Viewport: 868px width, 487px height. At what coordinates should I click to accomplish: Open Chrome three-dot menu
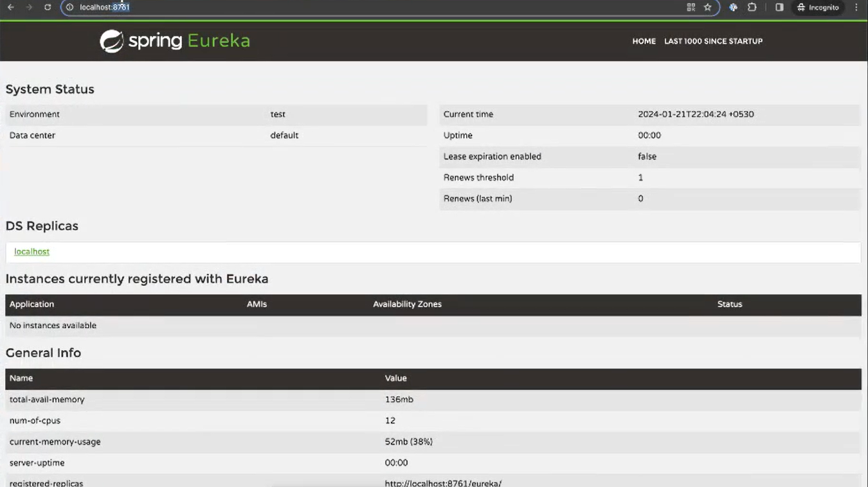(856, 7)
